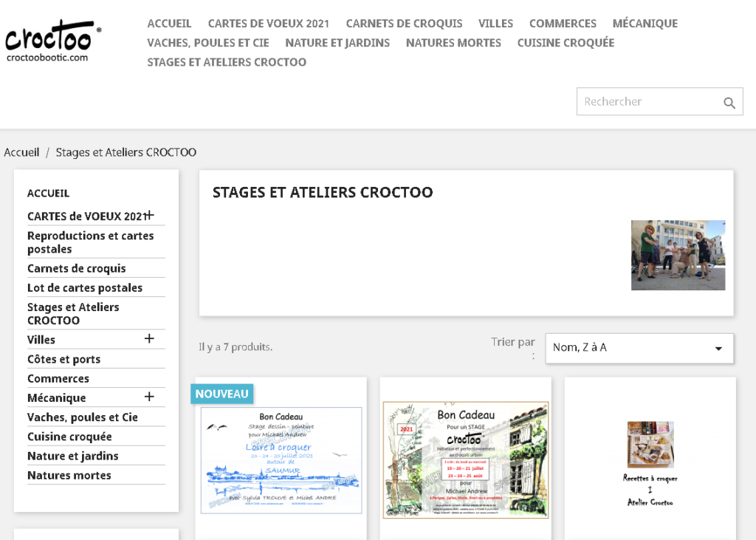This screenshot has width=756, height=540.
Task: Open Villes sidebar category
Action: tap(41, 340)
